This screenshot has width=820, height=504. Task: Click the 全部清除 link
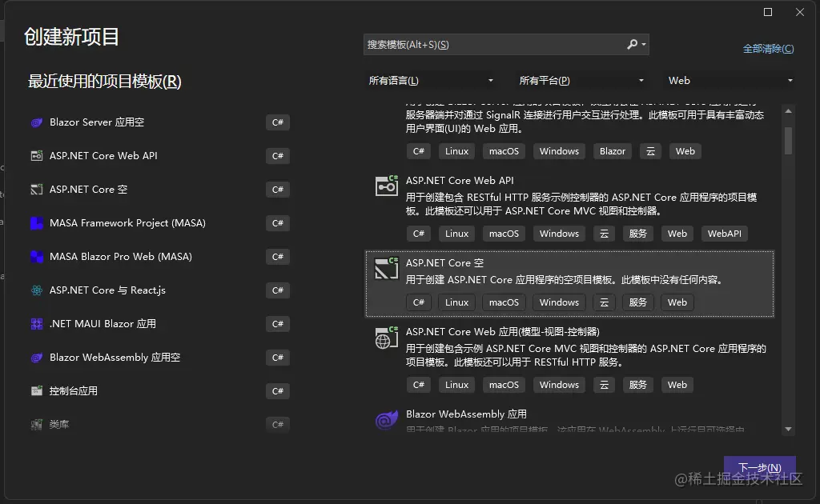pos(768,49)
